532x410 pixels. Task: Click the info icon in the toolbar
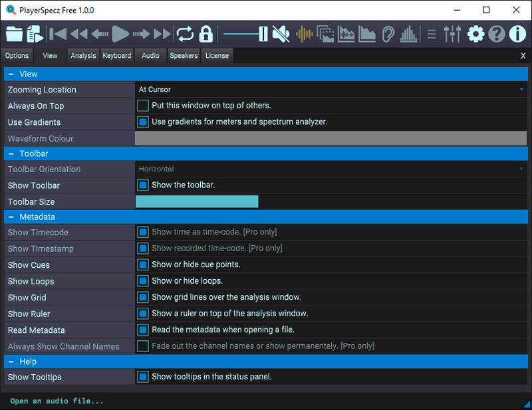click(x=517, y=34)
